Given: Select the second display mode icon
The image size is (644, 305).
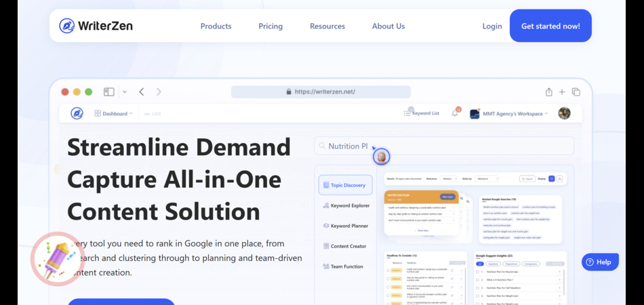Looking at the screenshot, I should tap(559, 178).
